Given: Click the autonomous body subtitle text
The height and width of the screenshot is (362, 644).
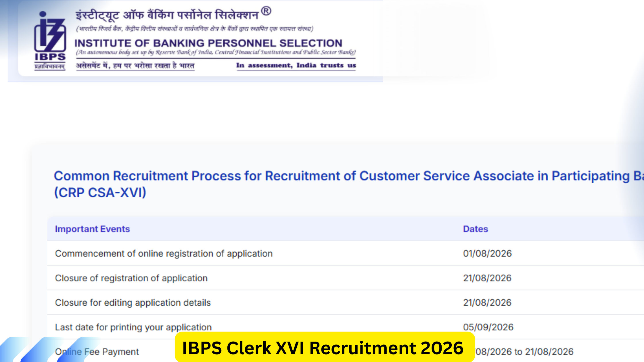Looking at the screenshot, I should [216, 52].
